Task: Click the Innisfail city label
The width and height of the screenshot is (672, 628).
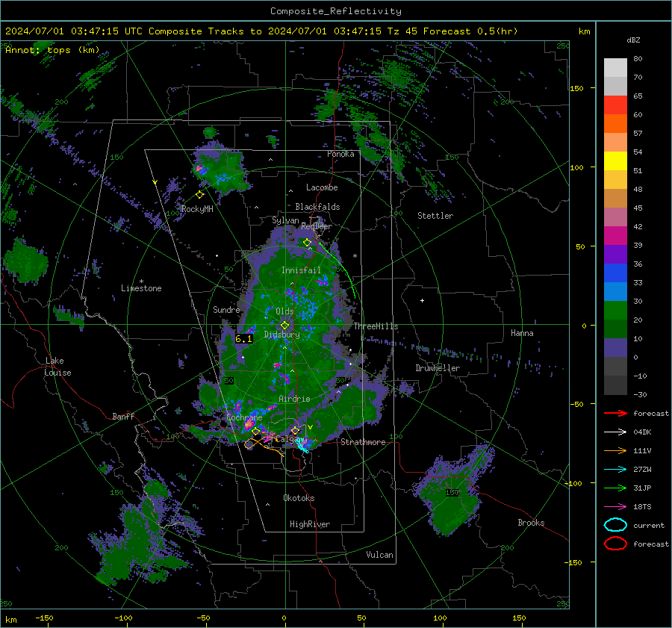Action: coord(301,270)
